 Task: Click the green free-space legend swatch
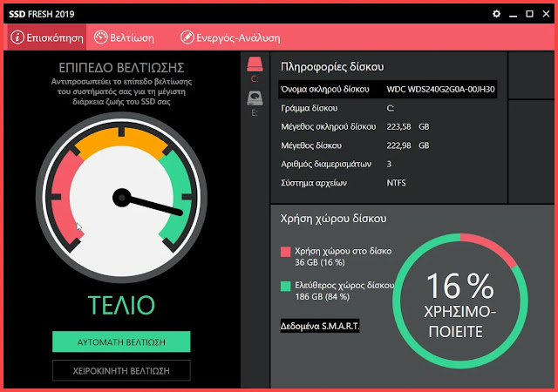[285, 287]
